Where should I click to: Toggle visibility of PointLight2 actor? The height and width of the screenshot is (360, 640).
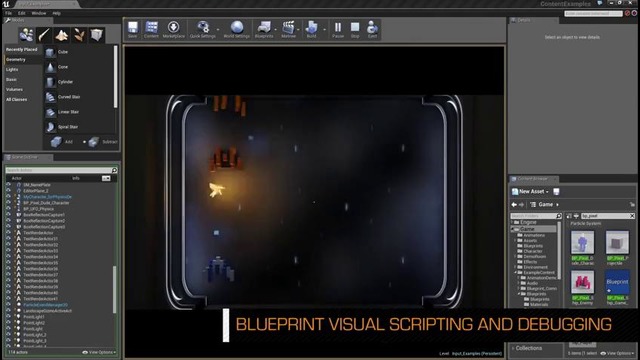(x=8, y=322)
